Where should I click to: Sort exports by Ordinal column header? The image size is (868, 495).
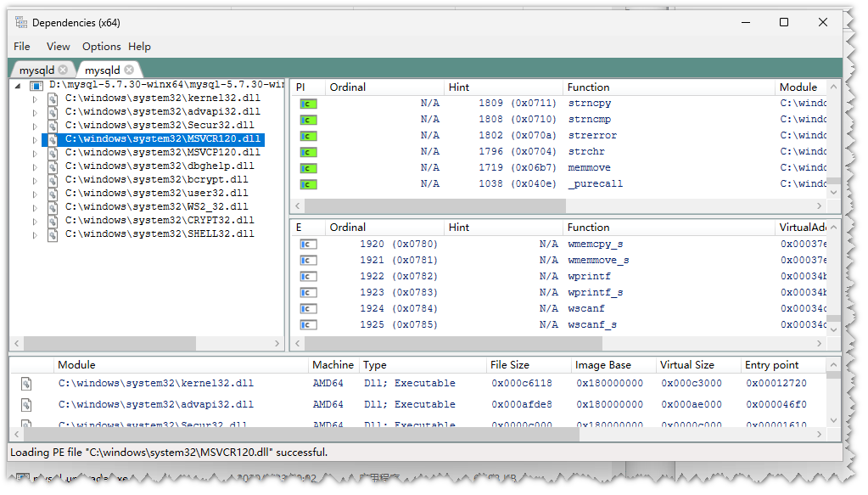(384, 227)
